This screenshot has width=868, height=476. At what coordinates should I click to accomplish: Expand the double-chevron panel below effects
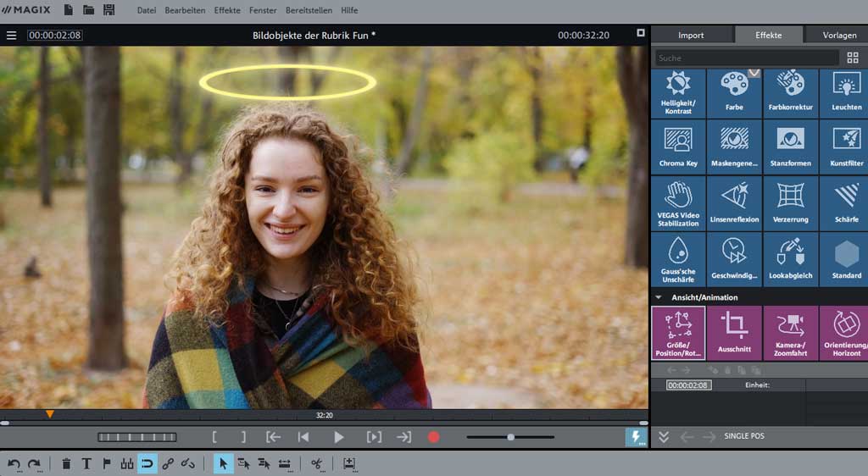pyautogui.click(x=664, y=436)
